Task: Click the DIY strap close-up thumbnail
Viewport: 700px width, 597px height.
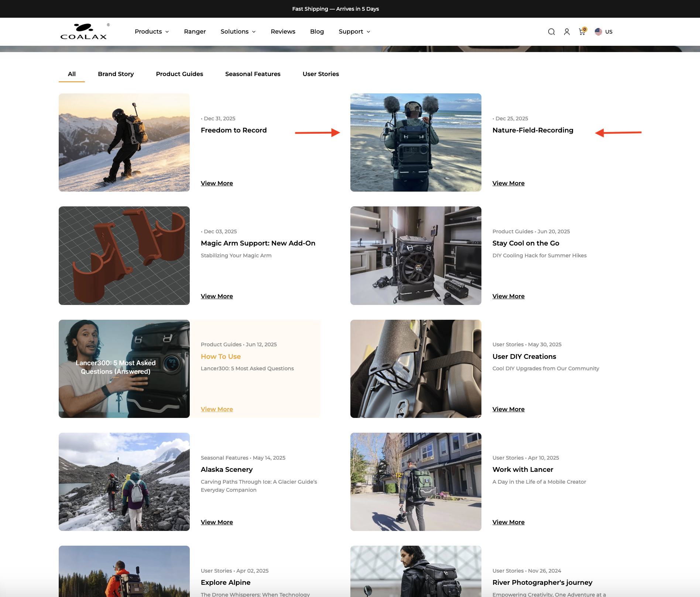Action: (416, 369)
